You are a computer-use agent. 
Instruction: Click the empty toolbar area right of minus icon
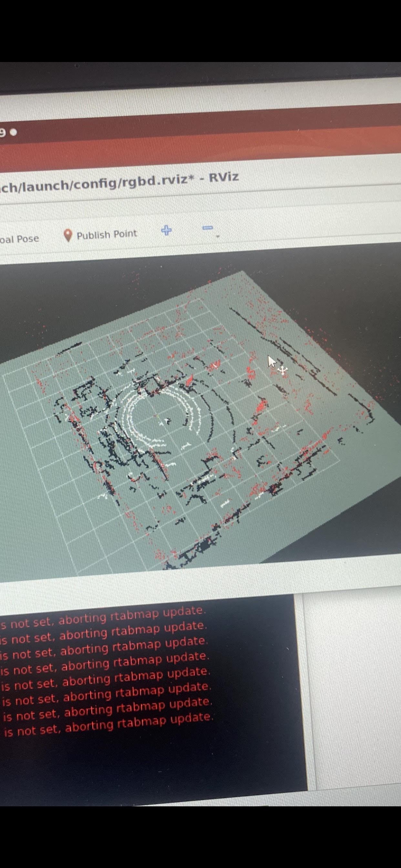point(303,226)
